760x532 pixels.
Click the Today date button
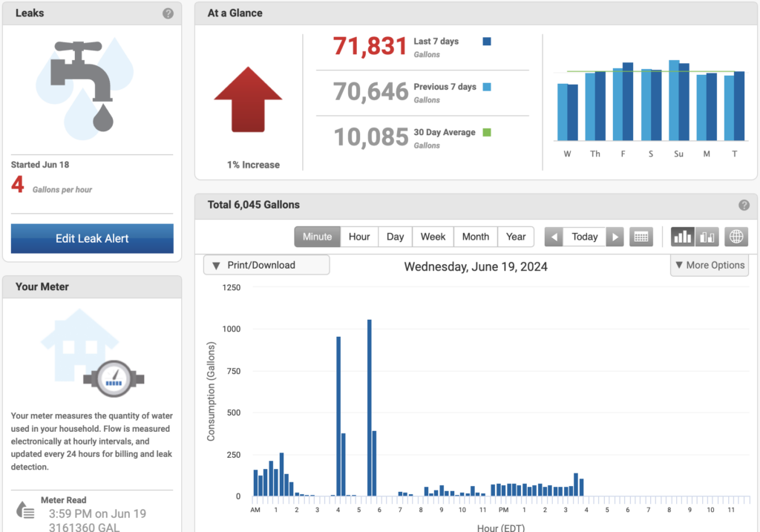point(584,237)
